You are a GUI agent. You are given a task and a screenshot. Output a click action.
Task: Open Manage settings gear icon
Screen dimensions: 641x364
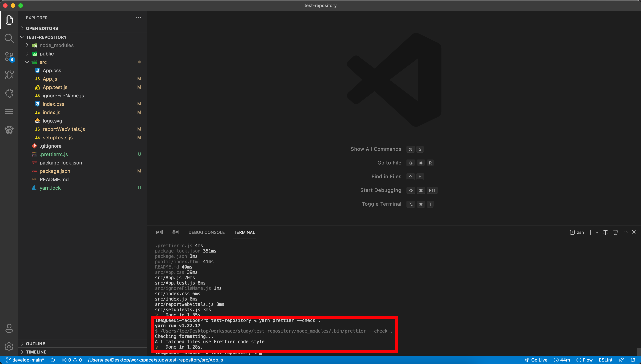[9, 346]
